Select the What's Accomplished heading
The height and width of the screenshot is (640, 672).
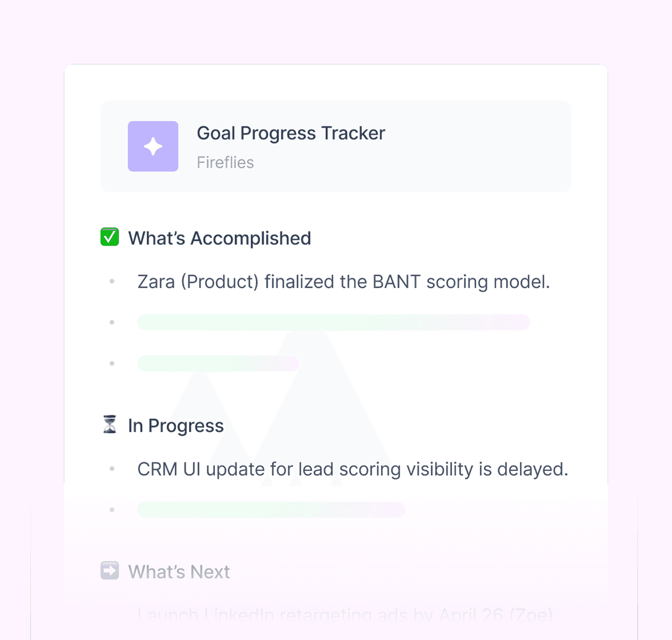point(220,238)
